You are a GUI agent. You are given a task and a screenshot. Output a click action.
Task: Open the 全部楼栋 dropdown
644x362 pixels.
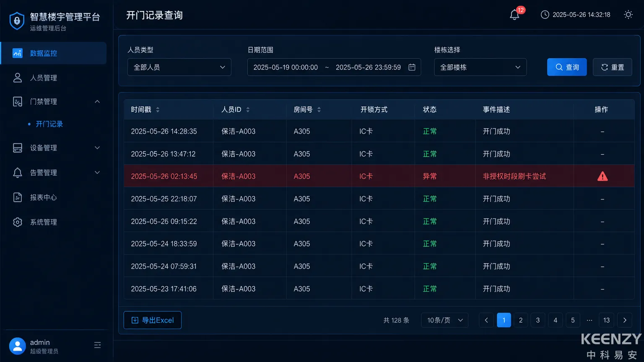(x=480, y=67)
